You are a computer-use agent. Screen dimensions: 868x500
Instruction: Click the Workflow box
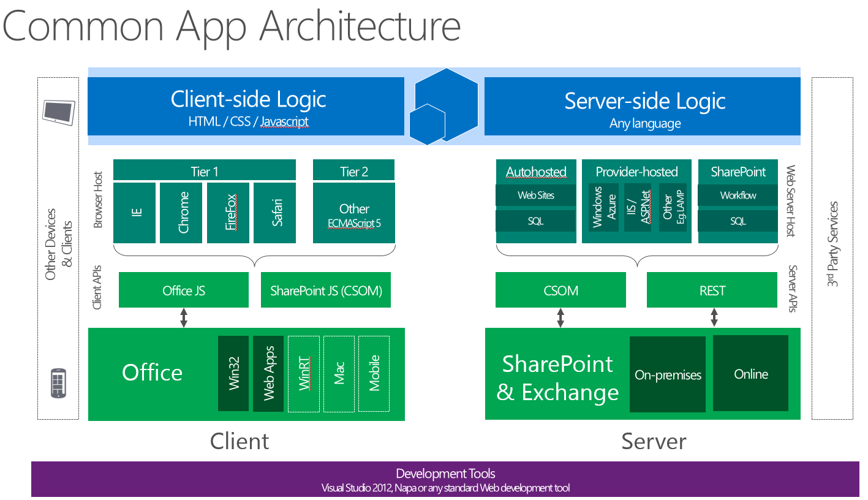pyautogui.click(x=738, y=195)
